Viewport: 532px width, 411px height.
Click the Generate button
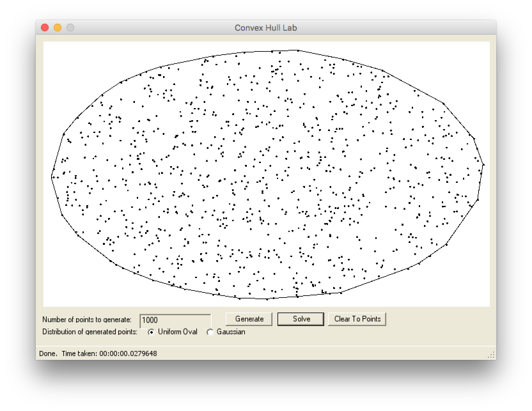[x=249, y=319]
